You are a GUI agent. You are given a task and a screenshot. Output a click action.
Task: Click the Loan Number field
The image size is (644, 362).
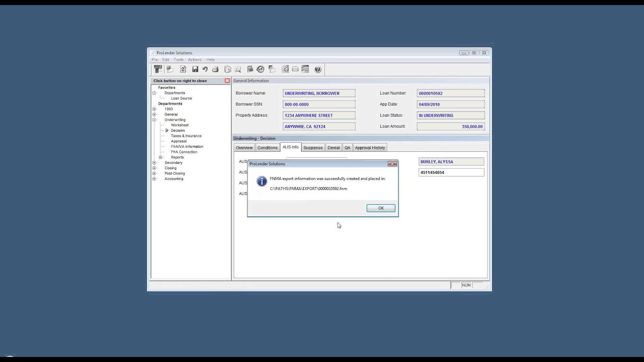tap(451, 93)
